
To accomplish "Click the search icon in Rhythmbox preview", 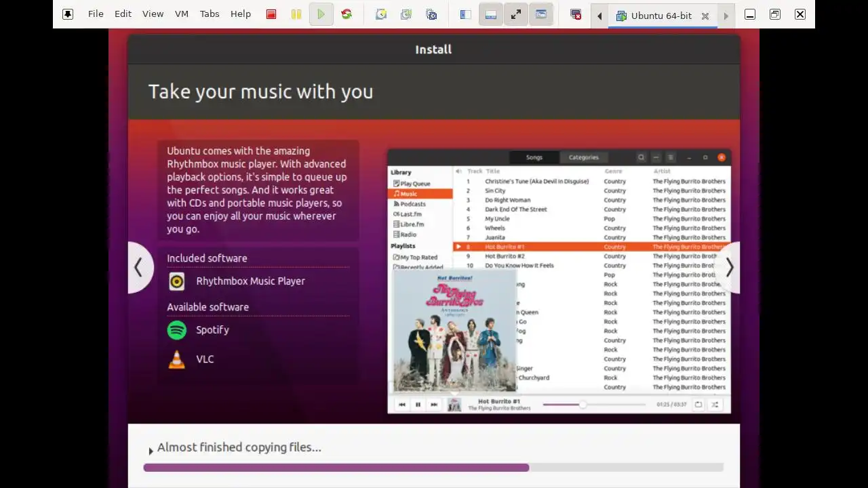I will pyautogui.click(x=641, y=157).
